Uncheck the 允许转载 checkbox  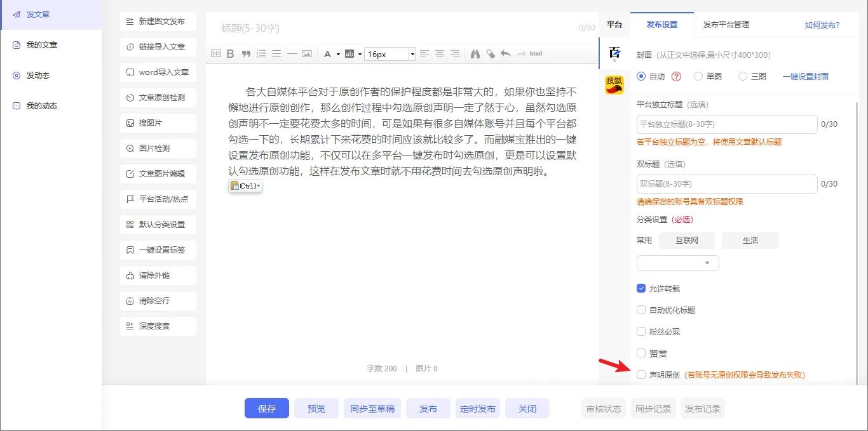[641, 288]
